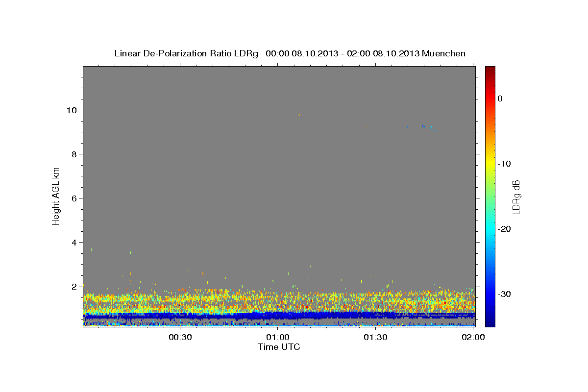Click the height tick label '10'
The width and height of the screenshot is (588, 392).
(73, 110)
